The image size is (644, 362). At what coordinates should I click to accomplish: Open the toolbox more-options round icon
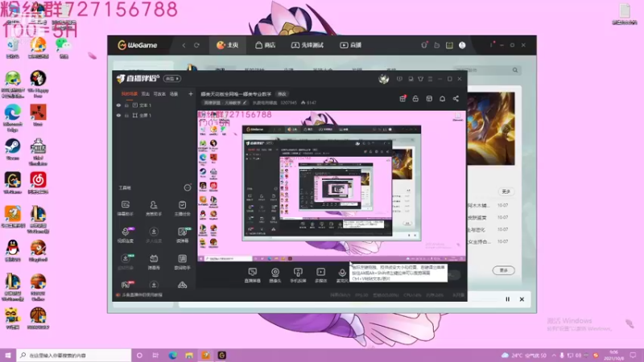coord(188,187)
